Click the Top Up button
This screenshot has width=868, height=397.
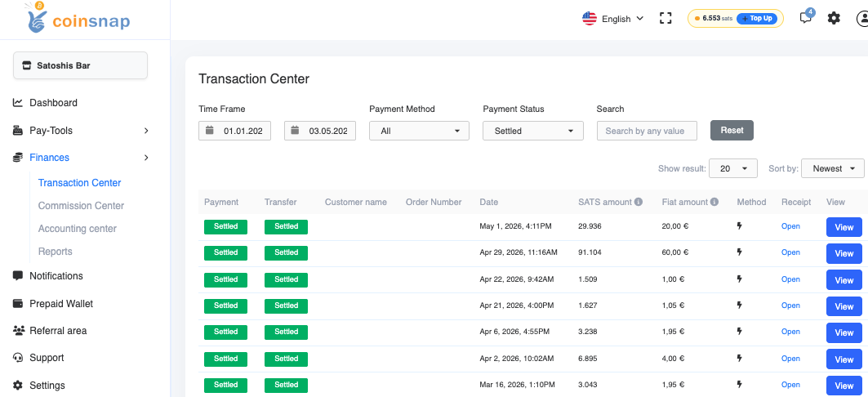point(757,18)
